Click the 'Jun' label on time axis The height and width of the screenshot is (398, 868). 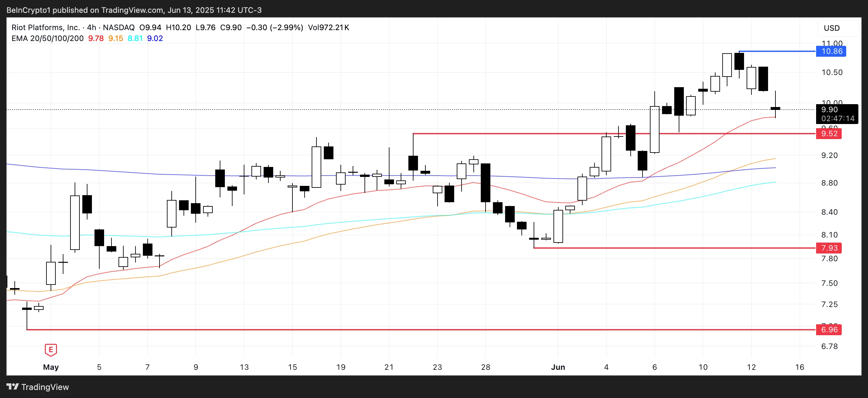[x=558, y=367]
